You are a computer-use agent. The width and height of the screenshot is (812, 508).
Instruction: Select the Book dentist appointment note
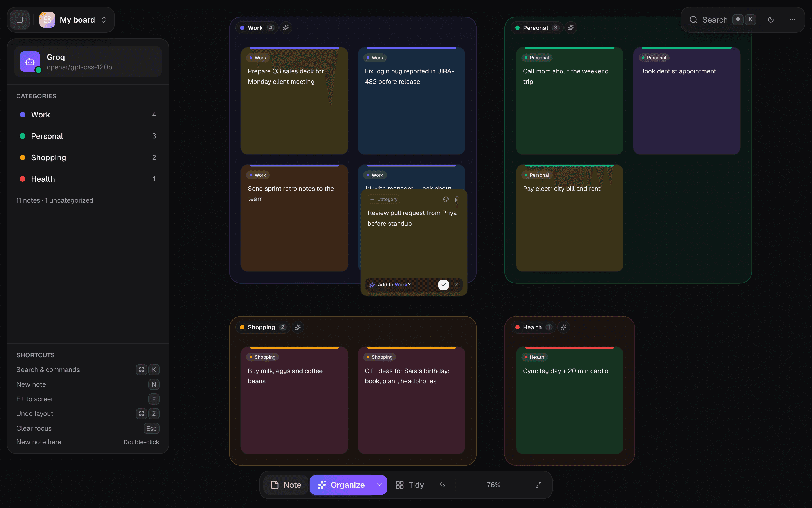687,101
